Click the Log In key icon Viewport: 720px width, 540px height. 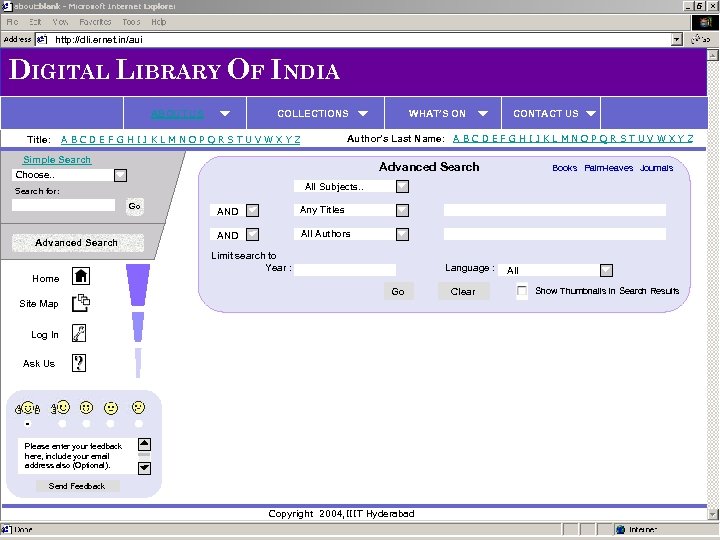coord(79,333)
